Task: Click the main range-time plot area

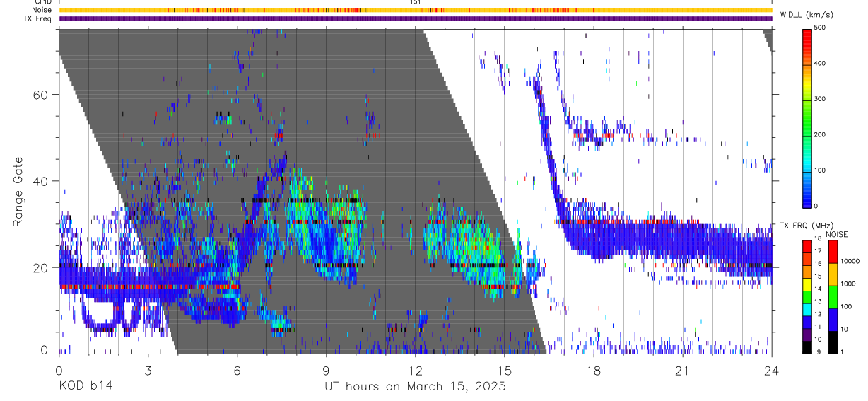Action: tap(415, 191)
